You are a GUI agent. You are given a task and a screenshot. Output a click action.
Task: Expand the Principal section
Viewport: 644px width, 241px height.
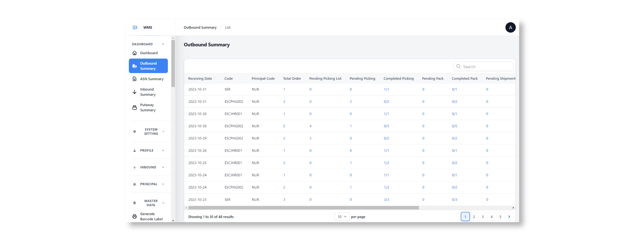point(149,184)
